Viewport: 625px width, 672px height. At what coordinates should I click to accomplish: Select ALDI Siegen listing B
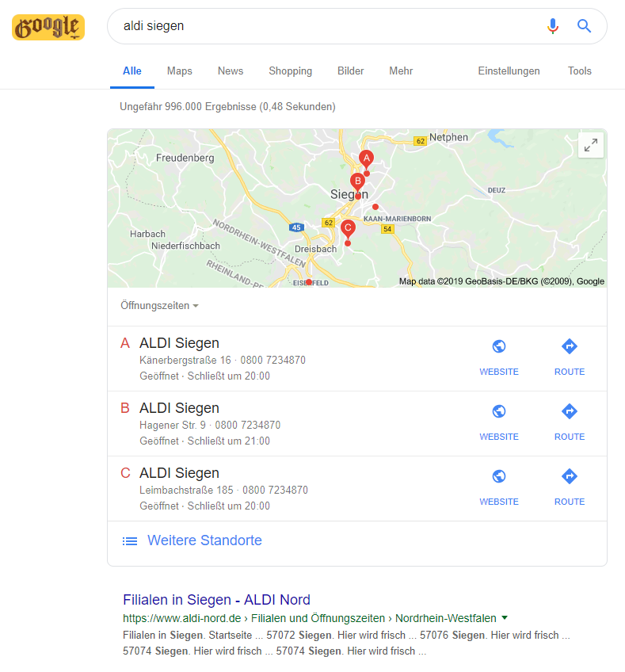(292, 423)
